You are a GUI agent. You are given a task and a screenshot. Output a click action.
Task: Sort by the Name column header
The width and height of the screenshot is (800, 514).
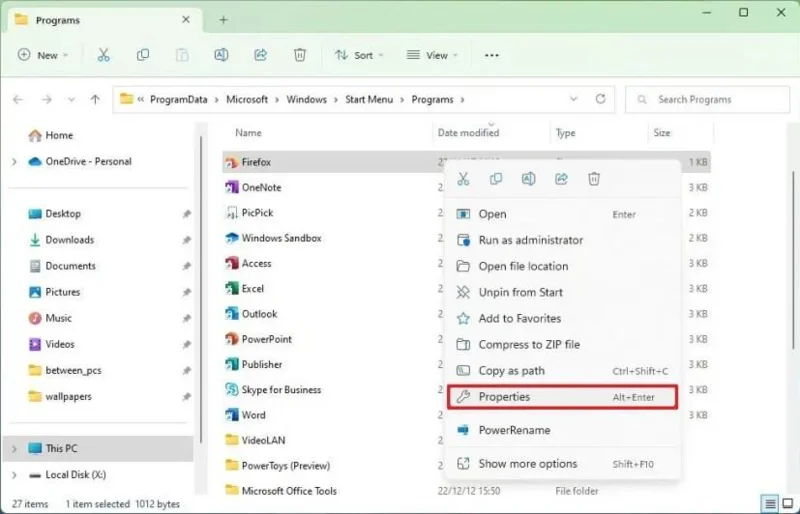tap(248, 133)
